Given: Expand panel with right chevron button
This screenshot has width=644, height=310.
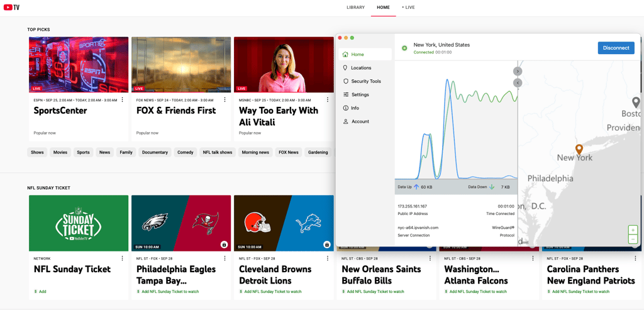Looking at the screenshot, I should tap(518, 71).
